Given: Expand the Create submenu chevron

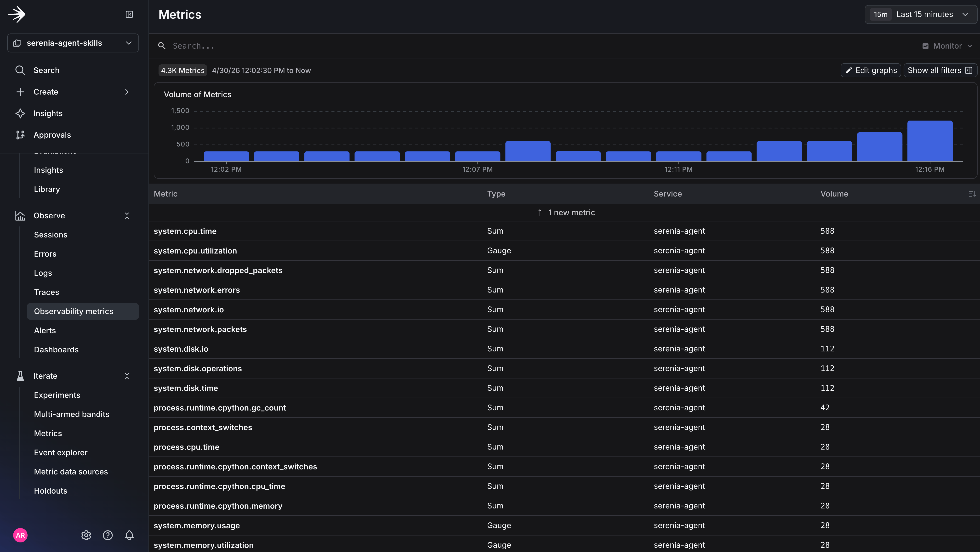Looking at the screenshot, I should coord(127,92).
